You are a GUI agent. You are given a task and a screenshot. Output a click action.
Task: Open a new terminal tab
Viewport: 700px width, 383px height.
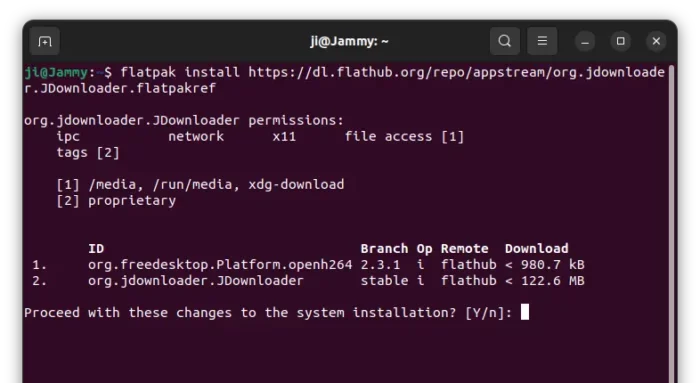[45, 42]
